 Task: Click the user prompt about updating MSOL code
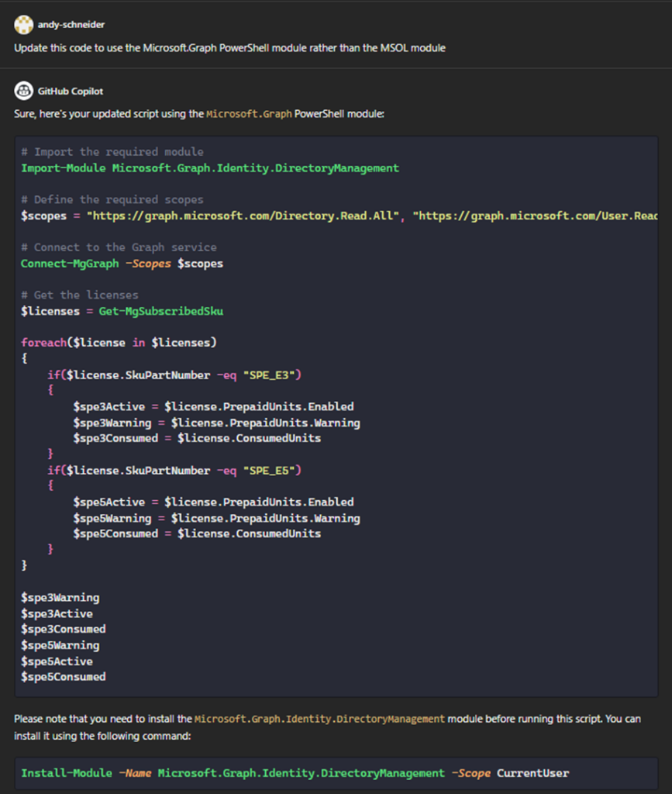click(229, 48)
